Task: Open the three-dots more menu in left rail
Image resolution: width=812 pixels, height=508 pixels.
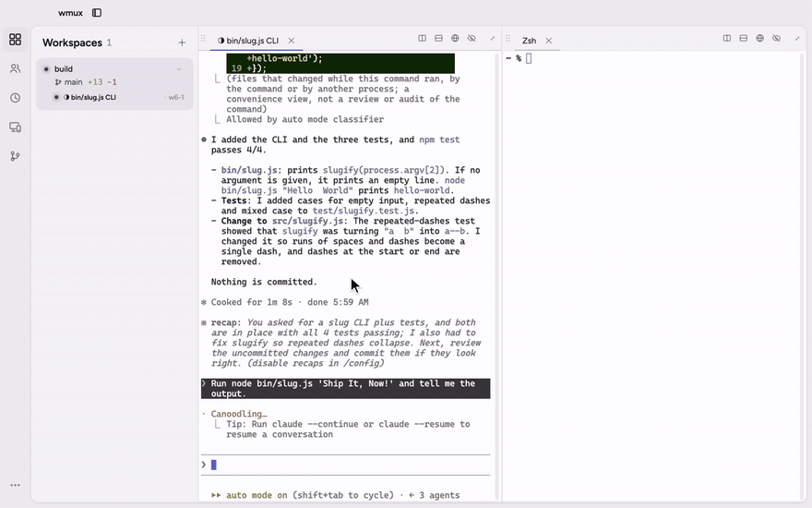Action: point(16,485)
